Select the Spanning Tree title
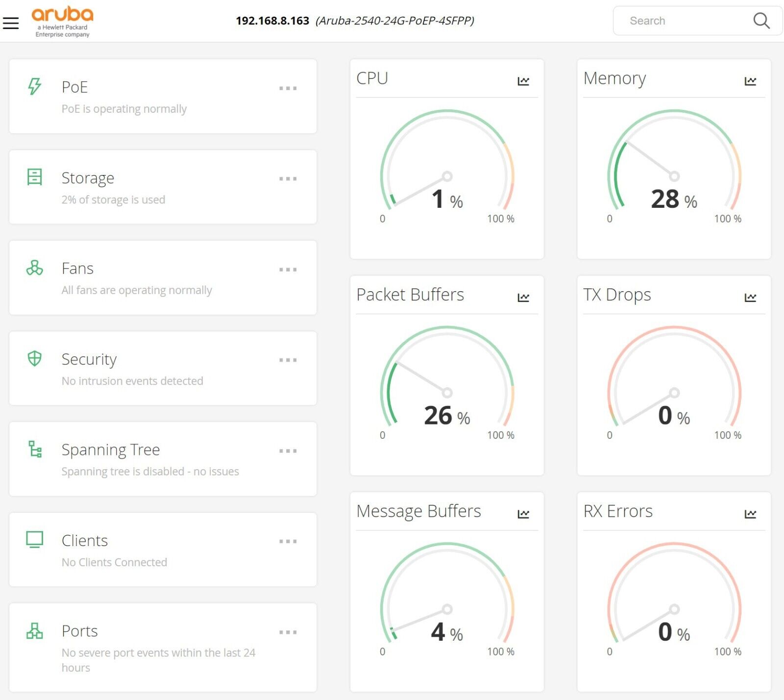784x700 pixels. (111, 450)
